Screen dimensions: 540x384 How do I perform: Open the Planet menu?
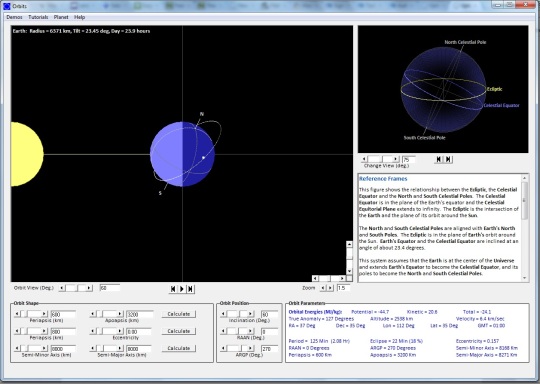[61, 17]
